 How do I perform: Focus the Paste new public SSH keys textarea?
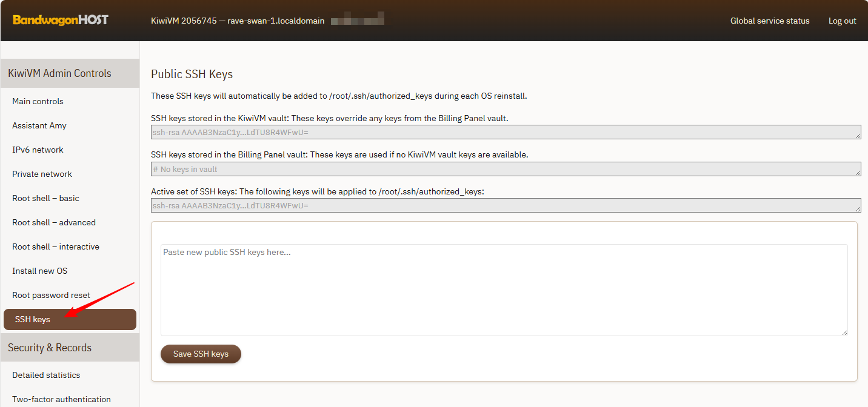tap(503, 290)
